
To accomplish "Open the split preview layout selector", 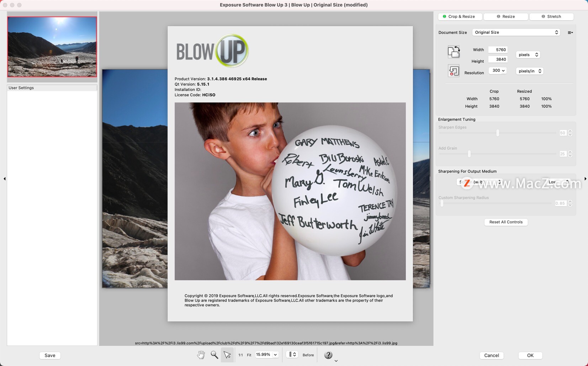I will [292, 354].
